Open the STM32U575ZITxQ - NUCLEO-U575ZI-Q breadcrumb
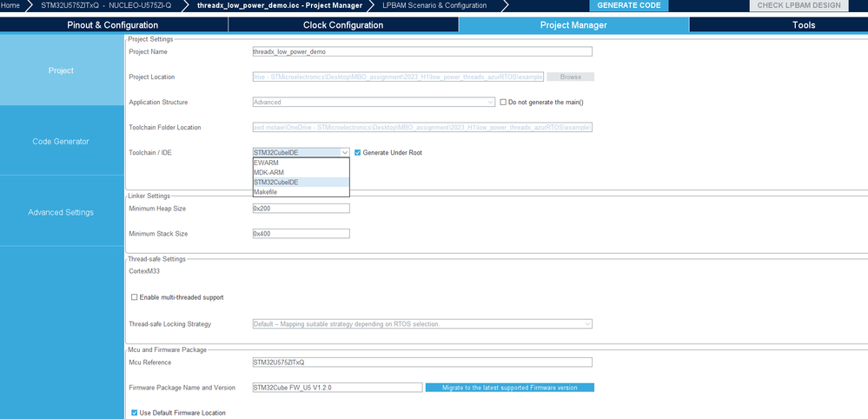Screen dimensions: 868x419 coord(106,5)
